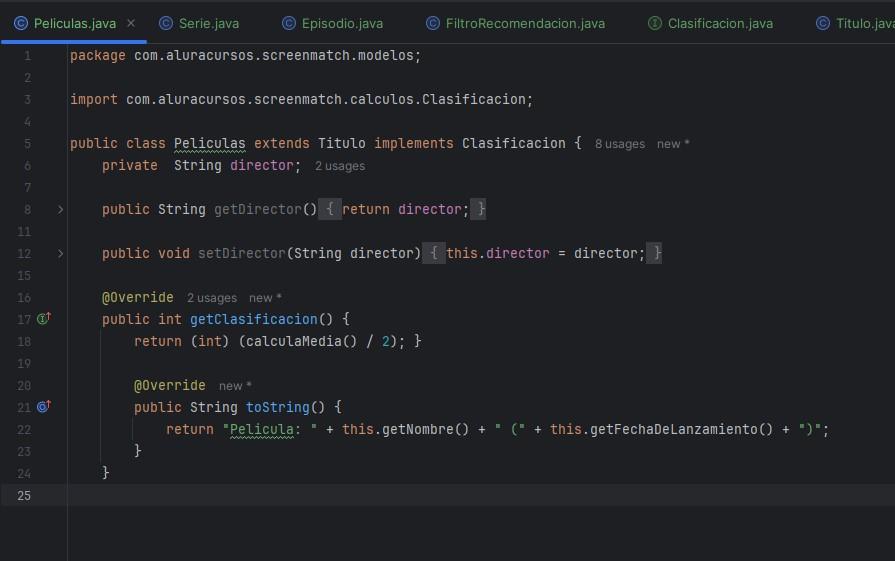Place the caret on empty line 25
The height and width of the screenshot is (561, 895).
tap(481, 495)
